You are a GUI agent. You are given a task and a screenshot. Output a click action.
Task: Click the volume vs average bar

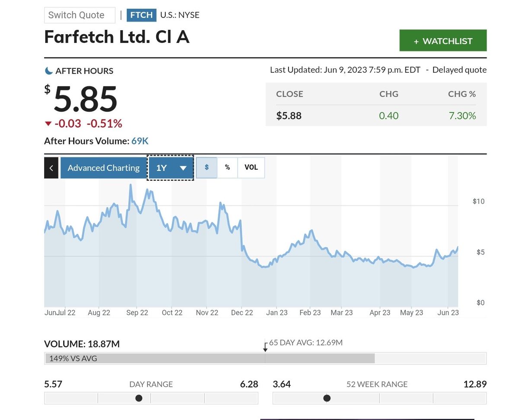265,358
